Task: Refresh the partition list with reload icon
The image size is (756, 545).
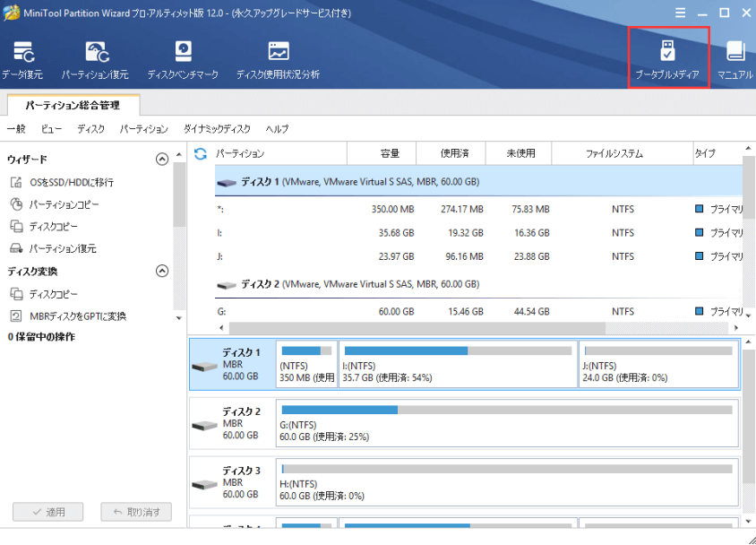Action: click(x=201, y=154)
